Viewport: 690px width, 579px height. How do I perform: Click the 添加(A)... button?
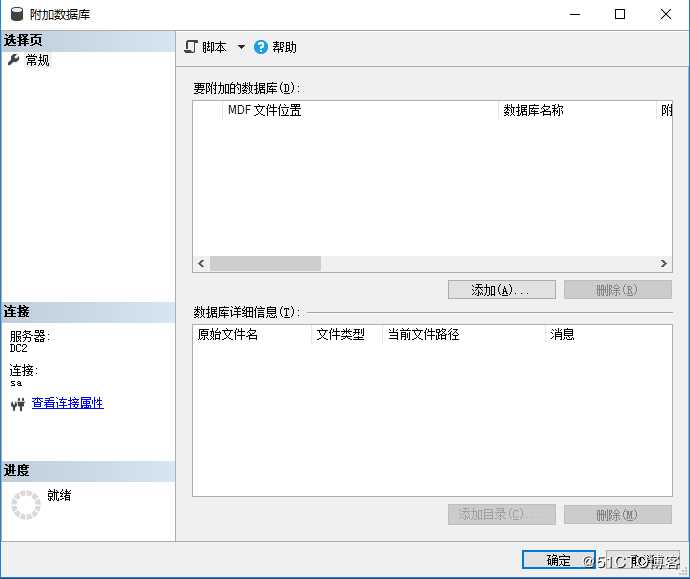pyautogui.click(x=502, y=290)
